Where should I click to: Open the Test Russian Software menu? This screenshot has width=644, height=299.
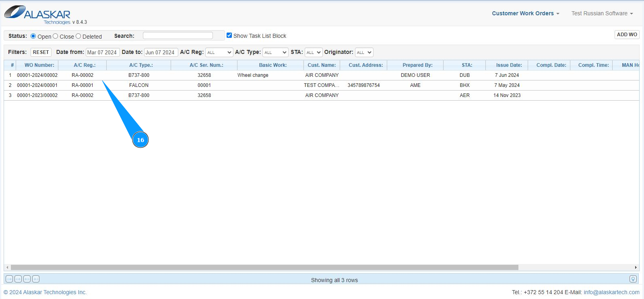click(x=602, y=13)
